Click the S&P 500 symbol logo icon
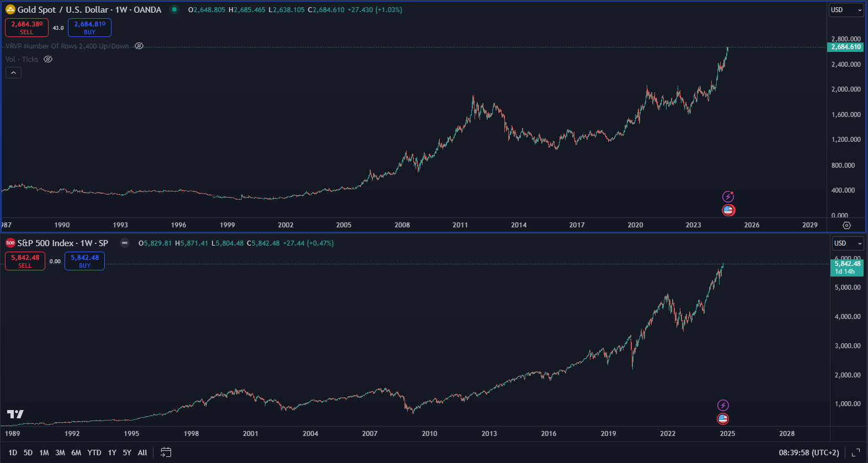This screenshot has height=463, width=868. 10,243
